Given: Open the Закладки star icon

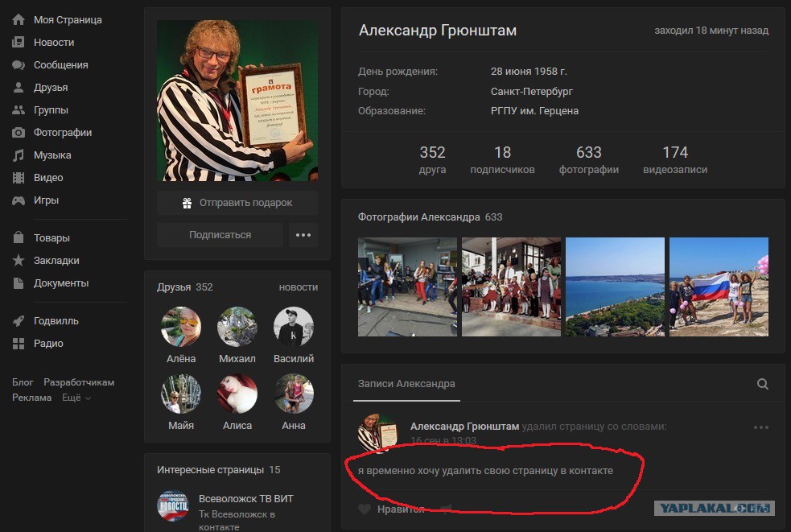Looking at the screenshot, I should (19, 261).
